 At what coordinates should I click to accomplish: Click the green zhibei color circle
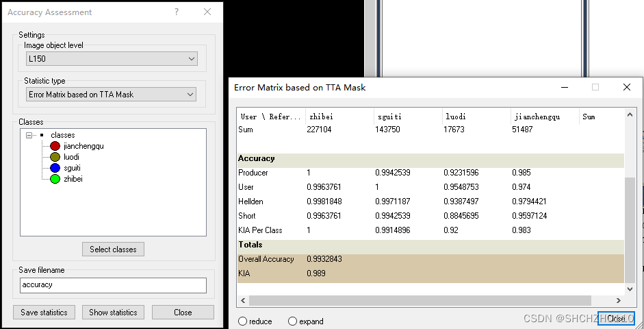55,180
